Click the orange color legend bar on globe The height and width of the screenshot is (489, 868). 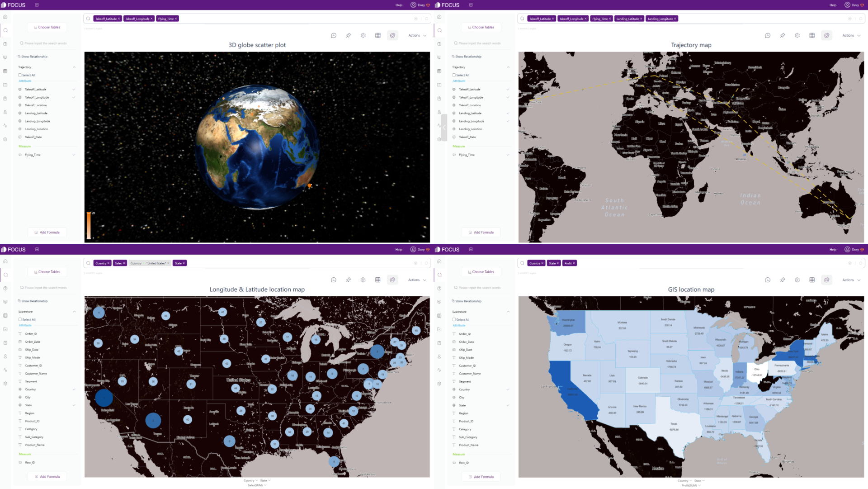coord(89,225)
